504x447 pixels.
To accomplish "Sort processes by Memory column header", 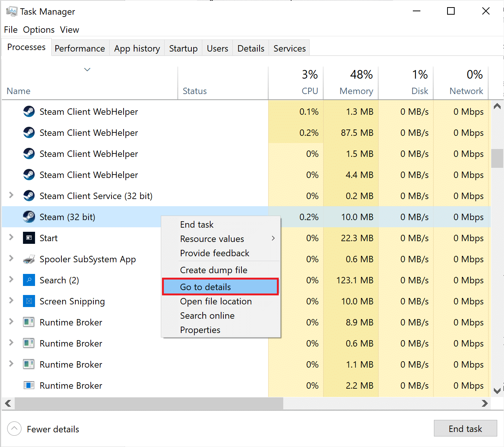I will coord(356,91).
